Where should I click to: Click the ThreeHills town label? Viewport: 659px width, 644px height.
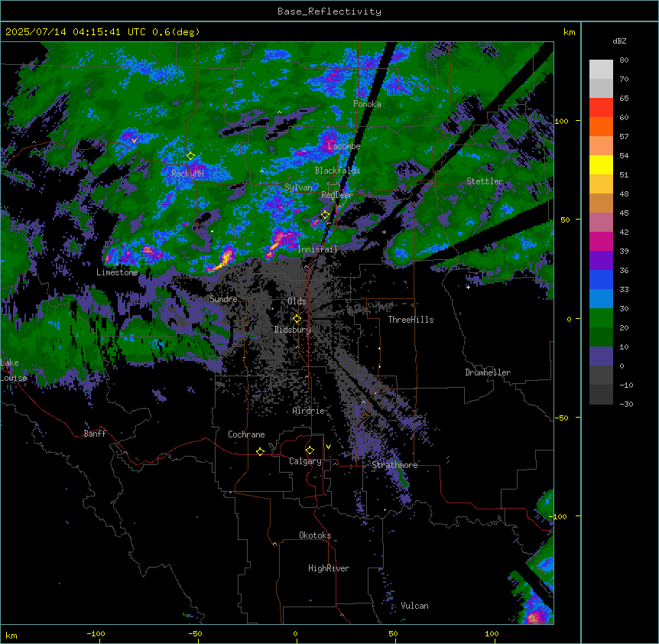tap(411, 320)
